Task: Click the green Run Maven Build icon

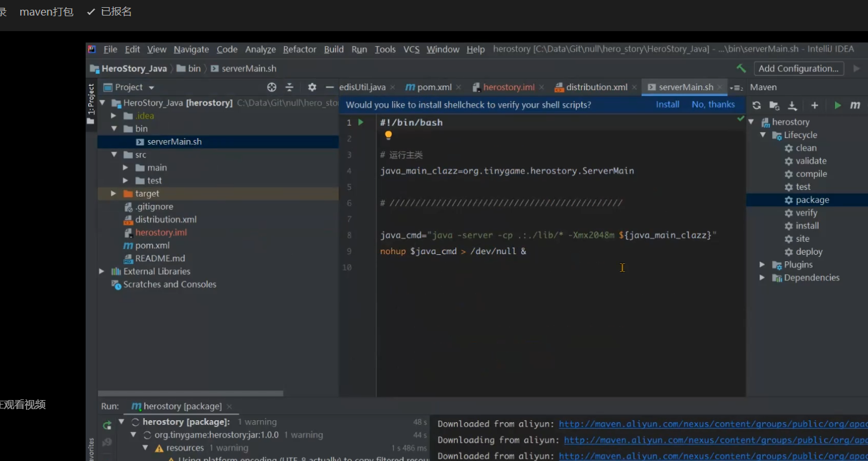Action: point(838,105)
